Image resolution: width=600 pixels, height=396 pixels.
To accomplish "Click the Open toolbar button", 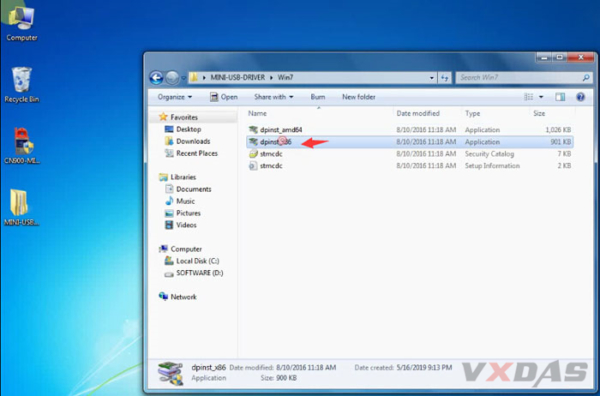I will 224,97.
